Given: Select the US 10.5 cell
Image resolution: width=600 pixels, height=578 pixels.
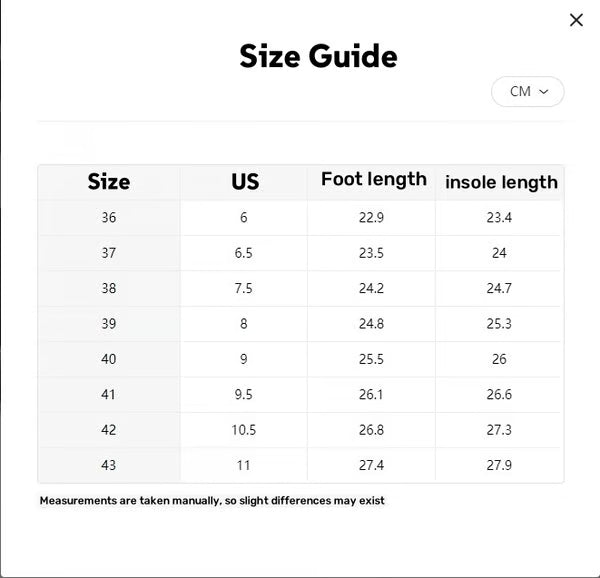Looking at the screenshot, I should [x=244, y=430].
